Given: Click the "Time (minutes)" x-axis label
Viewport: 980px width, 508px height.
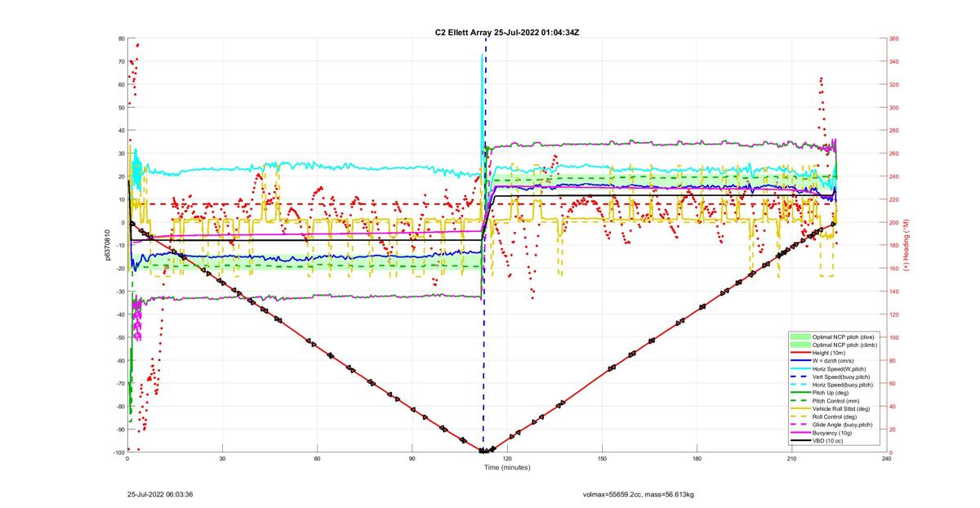Looking at the screenshot, I should [x=507, y=468].
